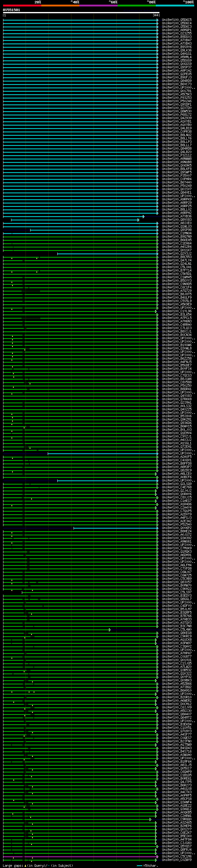Select the UniRef100_Q936D6 label
197x868 pixels.
[x=177, y=423]
